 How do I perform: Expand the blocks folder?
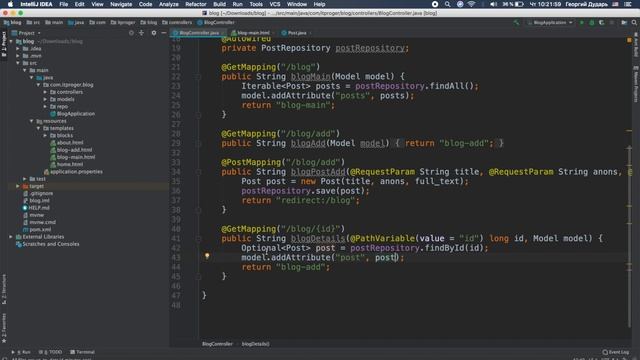tap(45, 136)
